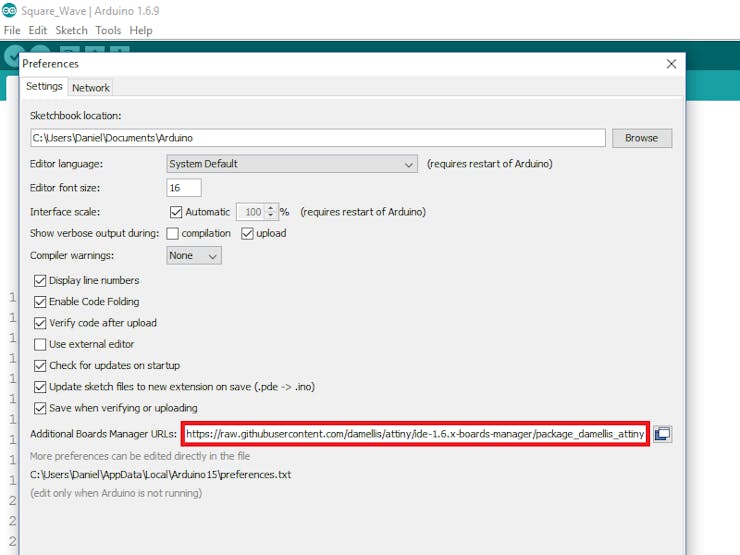Uncheck Display line numbers
Viewport: 740px width, 555px height.
click(40, 281)
